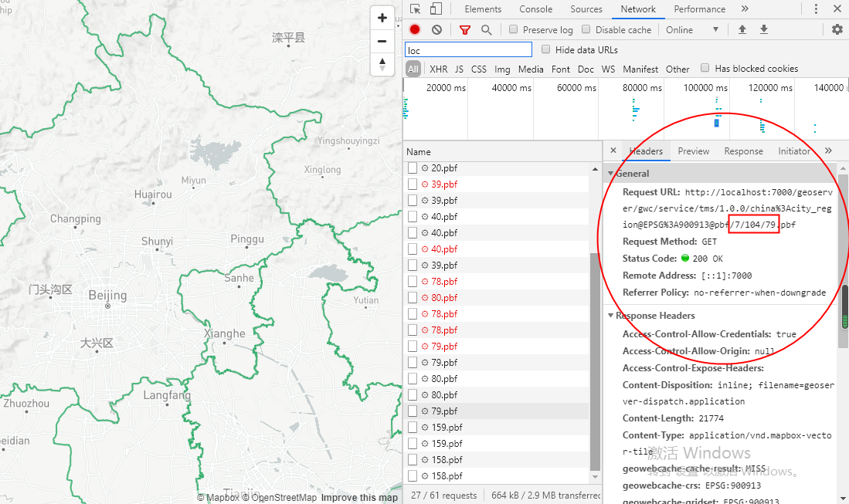Toggle the device toolbar icon

(x=436, y=9)
